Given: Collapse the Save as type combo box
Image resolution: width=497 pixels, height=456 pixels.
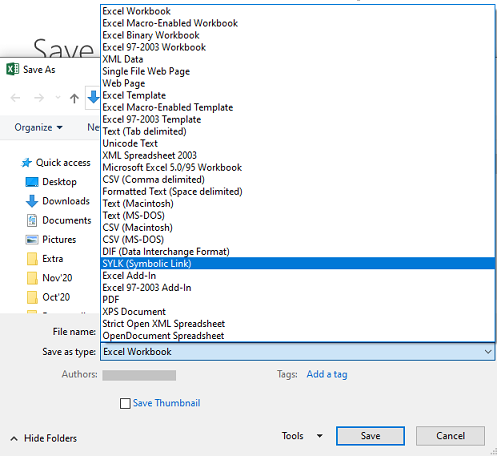Looking at the screenshot, I should 298,352.
